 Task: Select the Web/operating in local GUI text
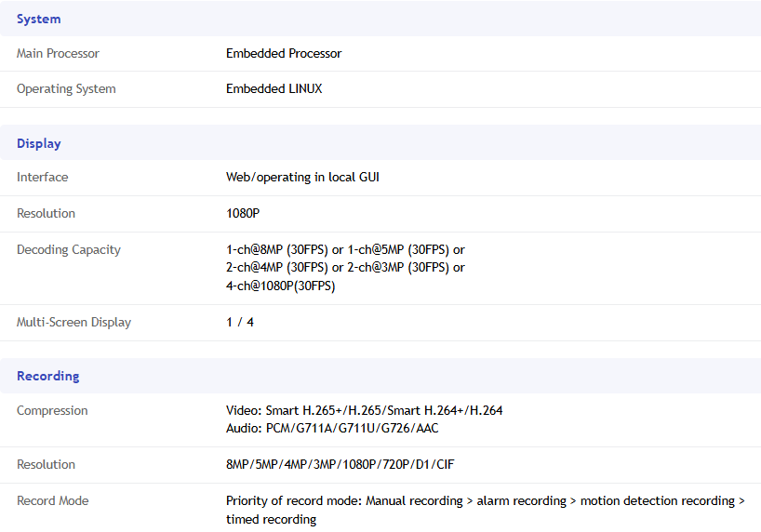point(302,178)
